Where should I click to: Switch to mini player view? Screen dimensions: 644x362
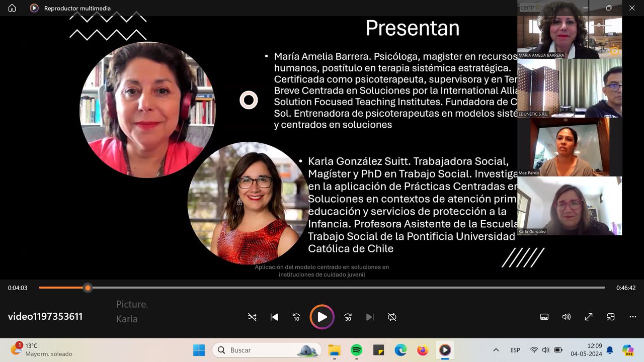[x=610, y=317]
